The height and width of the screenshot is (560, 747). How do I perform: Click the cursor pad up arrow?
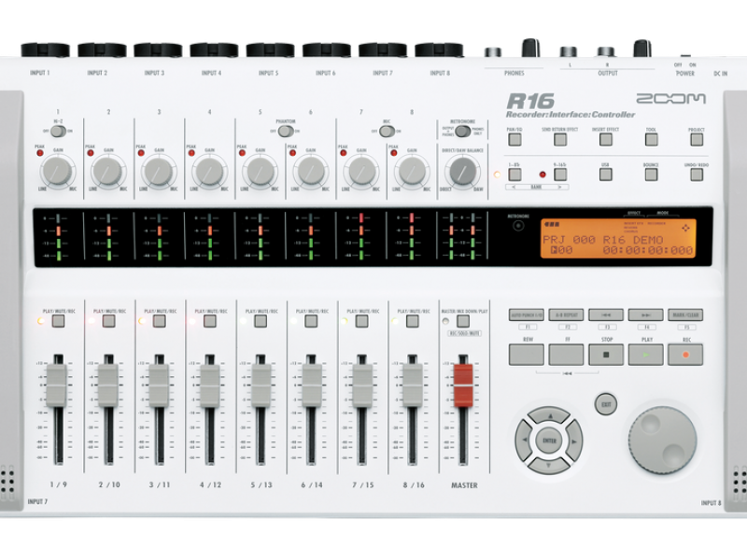pyautogui.click(x=549, y=415)
